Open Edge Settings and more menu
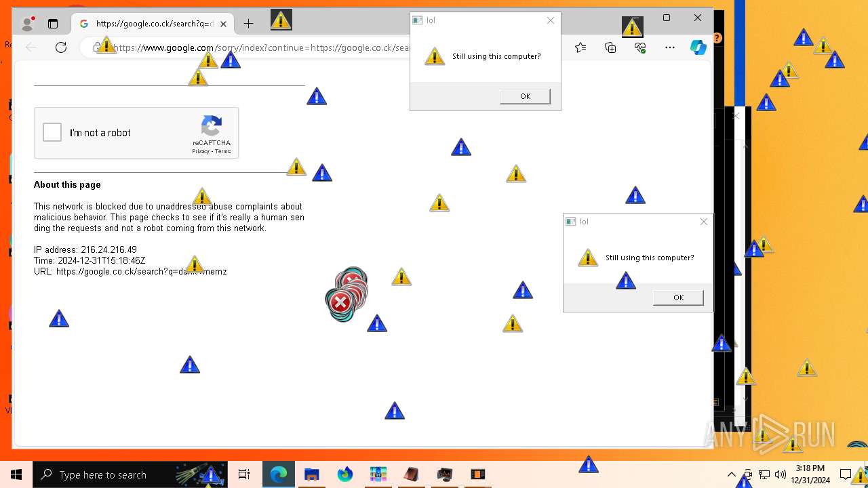Image resolution: width=868 pixels, height=488 pixels. (x=670, y=47)
